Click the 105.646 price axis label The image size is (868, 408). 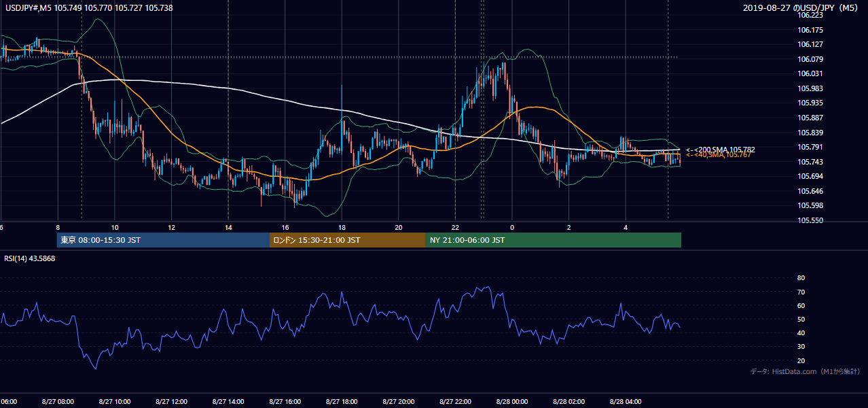811,191
